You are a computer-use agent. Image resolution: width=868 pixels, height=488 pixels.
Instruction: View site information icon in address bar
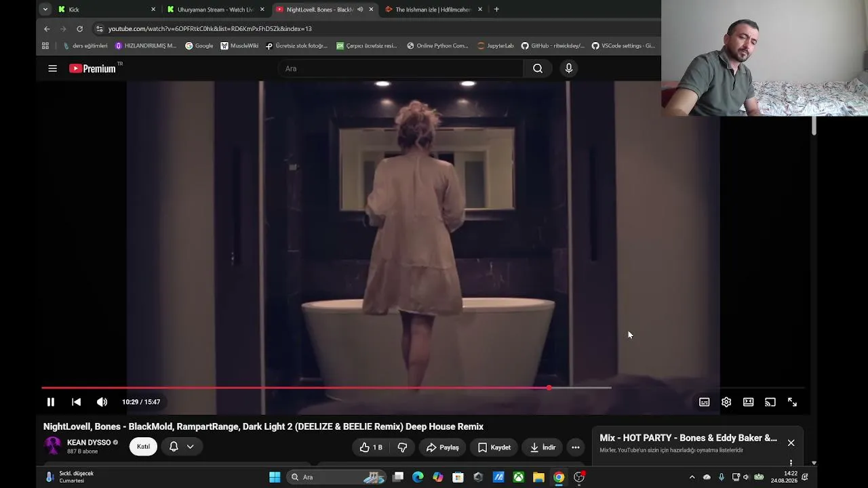coord(100,29)
